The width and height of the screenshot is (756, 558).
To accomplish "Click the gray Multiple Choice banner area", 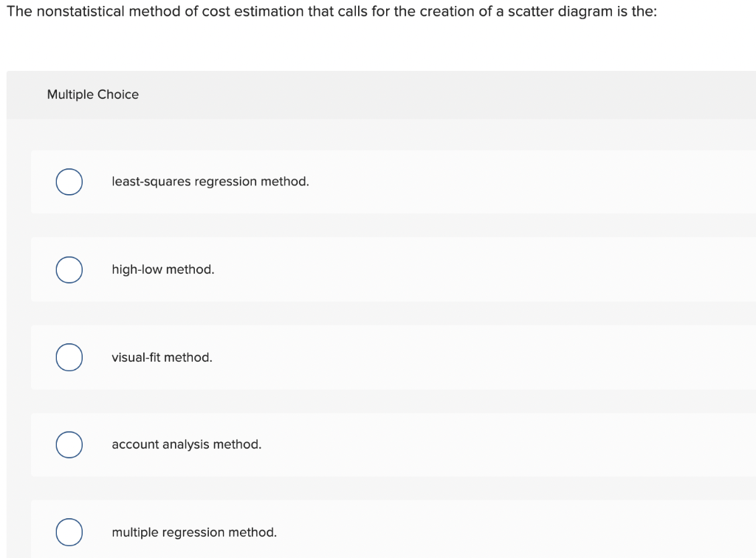I will pyautogui.click(x=378, y=94).
